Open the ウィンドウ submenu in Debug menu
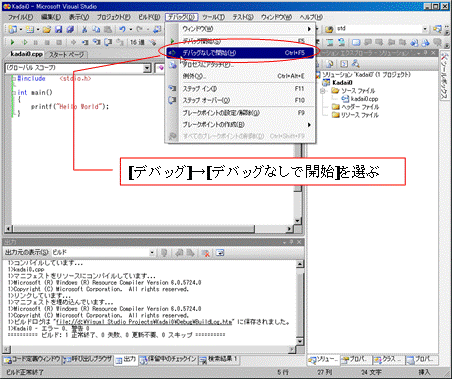 pos(240,29)
